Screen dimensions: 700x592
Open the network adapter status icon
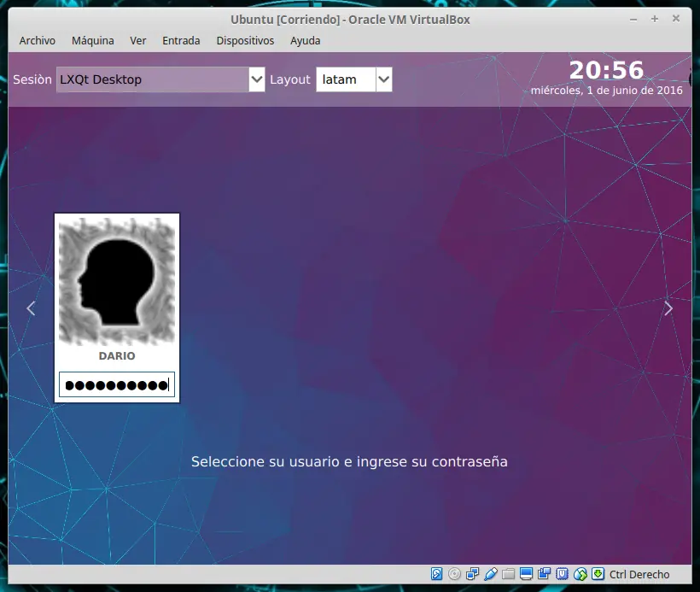coord(472,574)
